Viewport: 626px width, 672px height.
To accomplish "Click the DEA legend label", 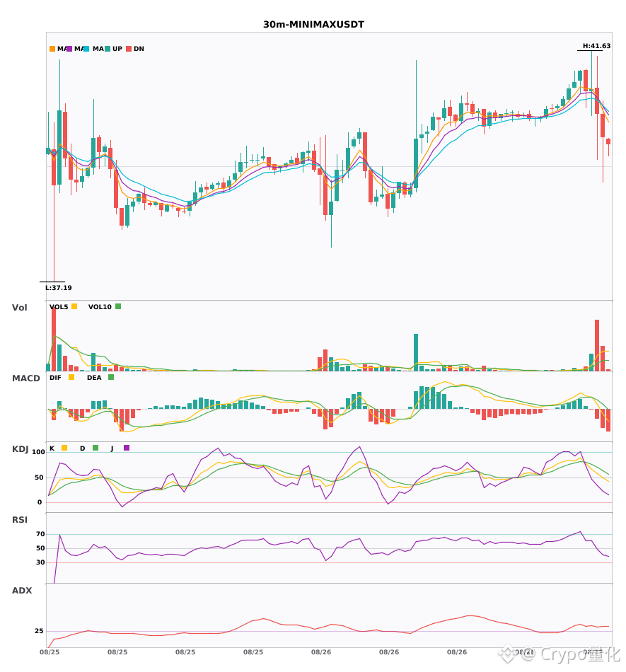I will tap(94, 378).
